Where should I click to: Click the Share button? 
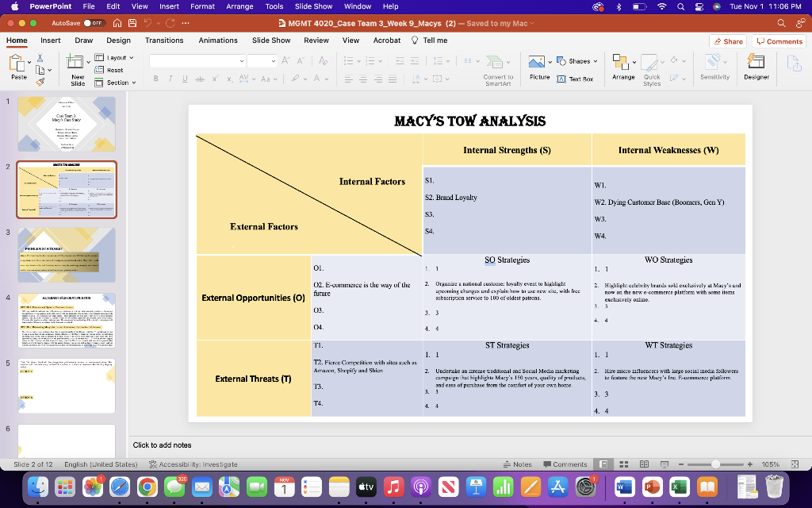point(726,40)
